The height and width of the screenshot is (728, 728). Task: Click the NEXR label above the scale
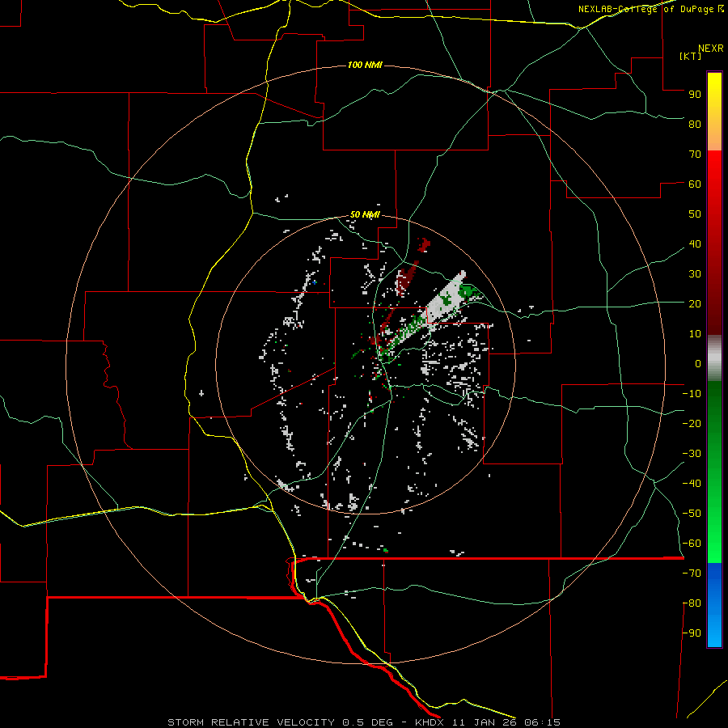[711, 49]
